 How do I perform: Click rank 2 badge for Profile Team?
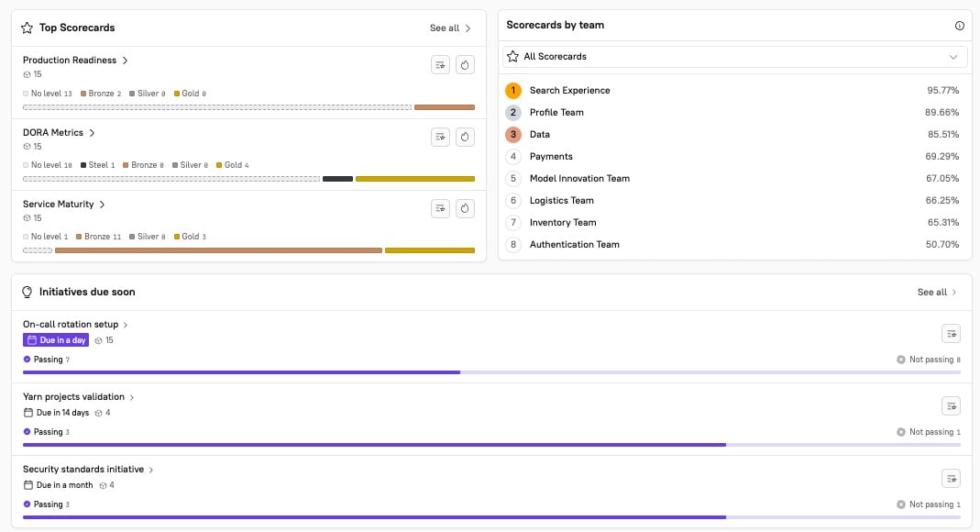tap(513, 113)
